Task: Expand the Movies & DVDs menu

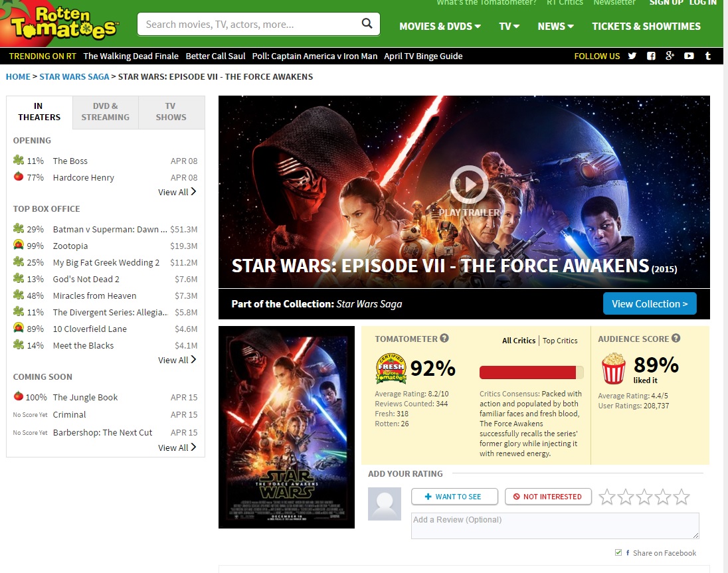Action: coord(440,27)
